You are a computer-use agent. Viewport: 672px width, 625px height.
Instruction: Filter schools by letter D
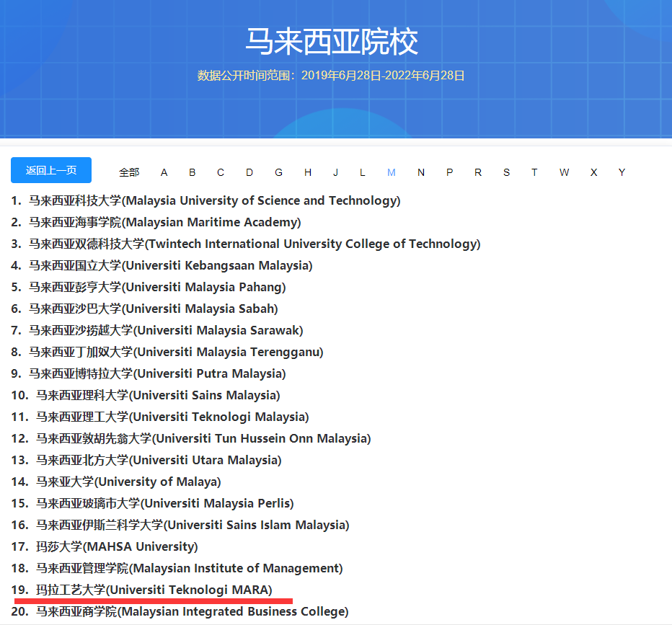coord(249,172)
